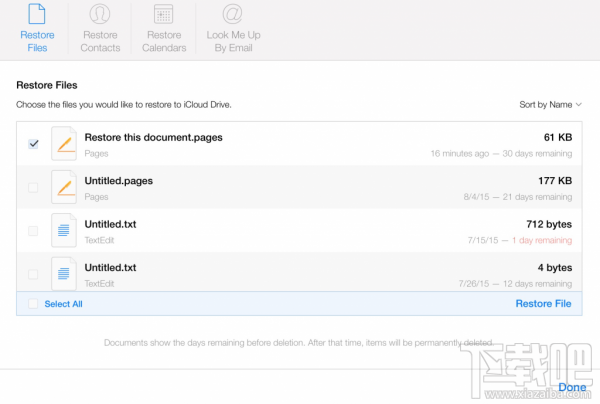Select the 'Untitled.pages' file name
Viewport: 600px width, 404px height.
(119, 181)
